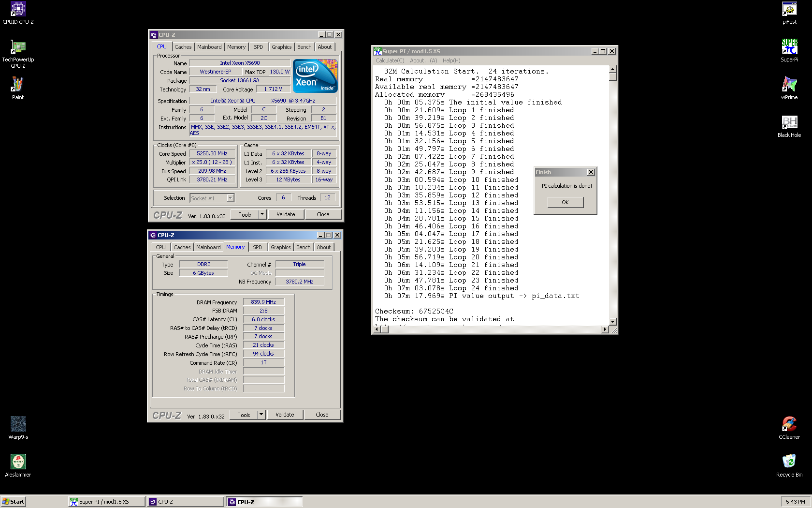Screen dimensions: 812x508
Task: Open Help(H) menu in Super PI
Action: click(x=451, y=60)
